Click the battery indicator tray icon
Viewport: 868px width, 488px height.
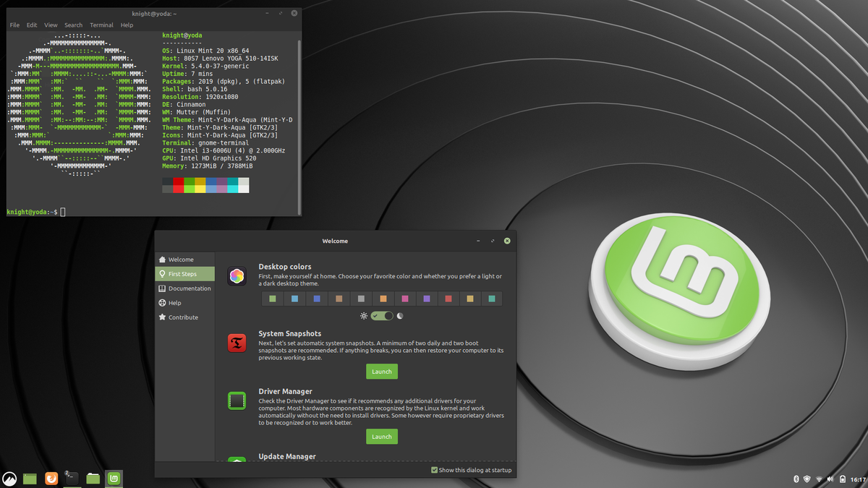(842, 479)
